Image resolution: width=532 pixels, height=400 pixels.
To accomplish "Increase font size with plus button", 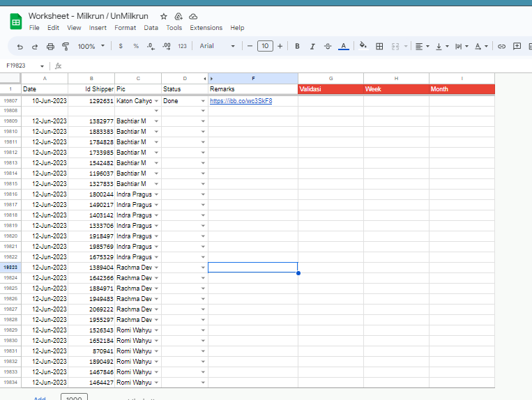I will pyautogui.click(x=280, y=46).
